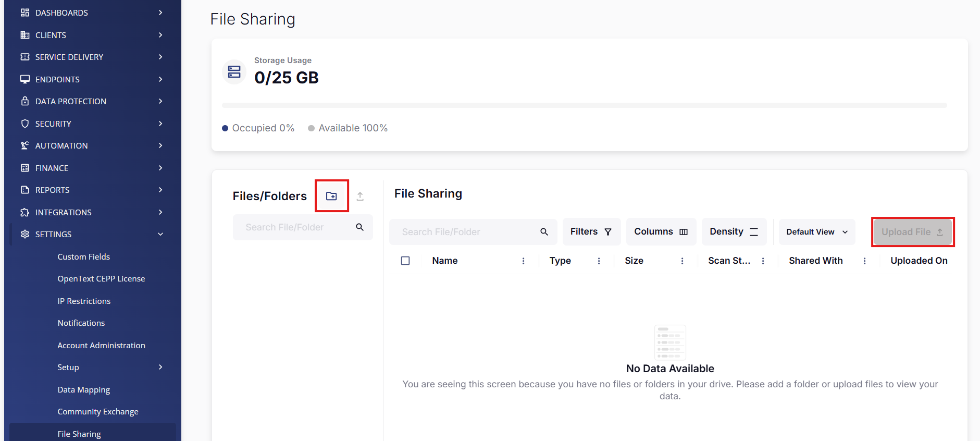Click the 'Available 100%' legend text
Image resolution: width=980 pixels, height=441 pixels.
tap(353, 128)
